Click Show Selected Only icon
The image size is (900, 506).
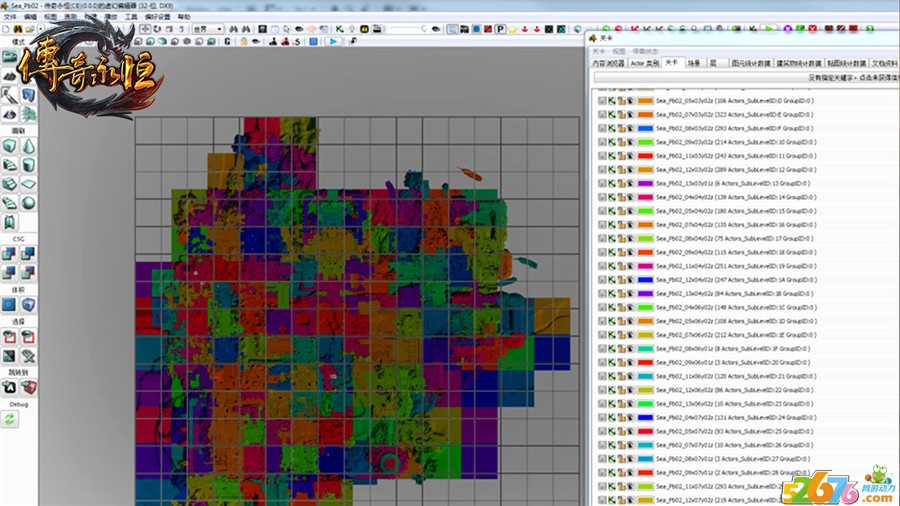pyautogui.click(x=10, y=337)
